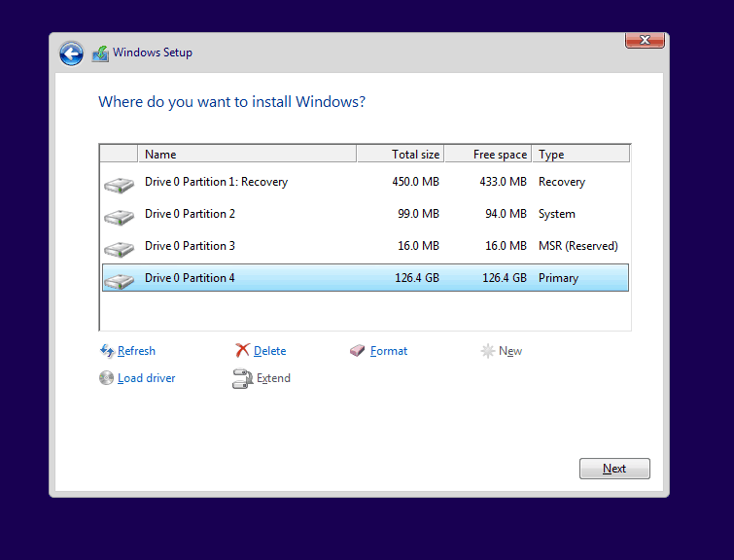The width and height of the screenshot is (734, 560).
Task: Select Drive 0 Partition 4 row
Action: [366, 278]
